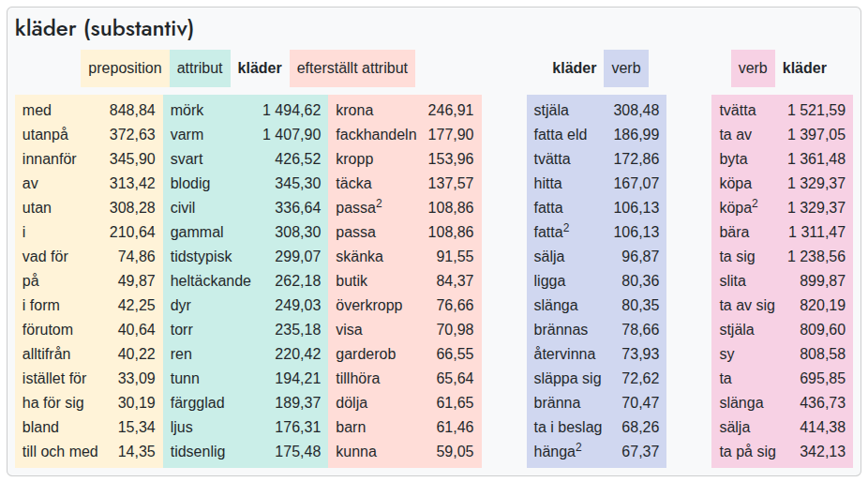Viewport: 868px width, 482px height.
Task: Select the word 'förutom'
Action: point(48,330)
